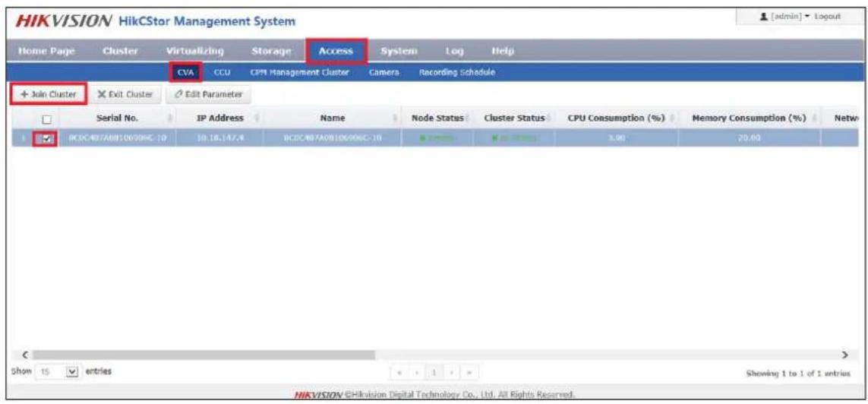Go to the Storage menu
Viewport: 868px width, 404px height.
coord(270,51)
